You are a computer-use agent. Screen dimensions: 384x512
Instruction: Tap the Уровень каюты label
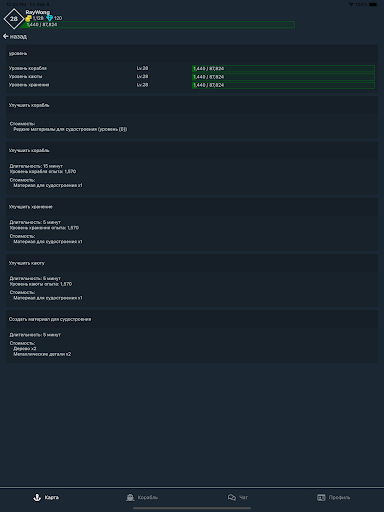25,77
